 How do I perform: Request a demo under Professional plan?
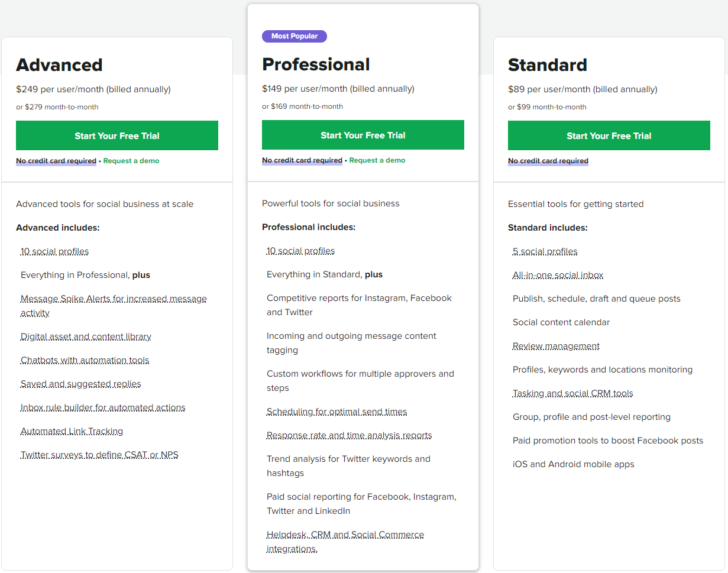[377, 160]
